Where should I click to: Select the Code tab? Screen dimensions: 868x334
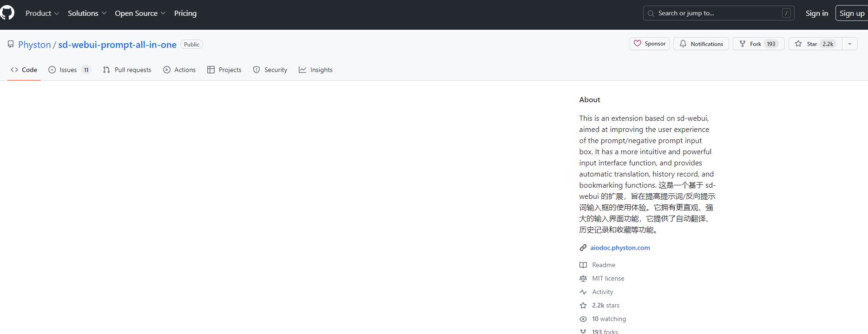tap(24, 70)
